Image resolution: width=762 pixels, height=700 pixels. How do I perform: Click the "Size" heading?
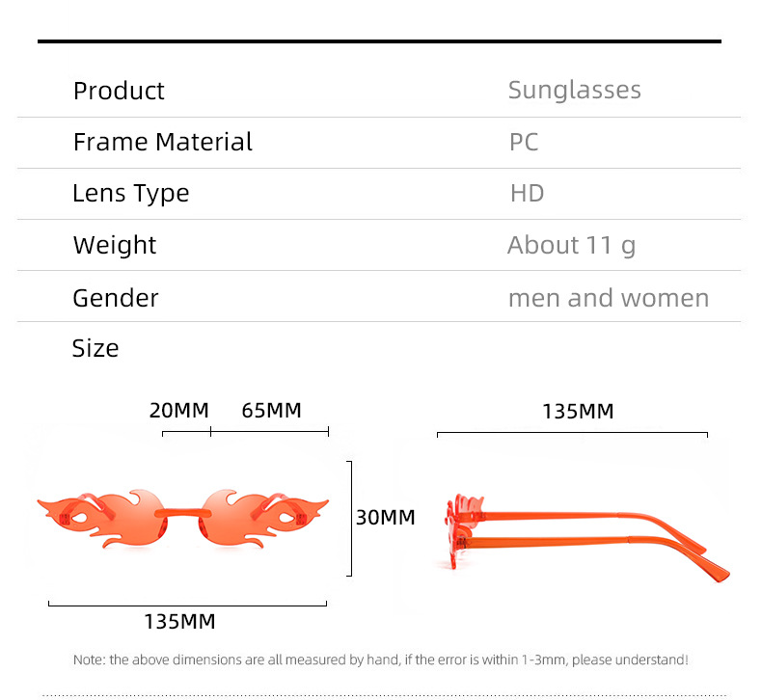95,349
